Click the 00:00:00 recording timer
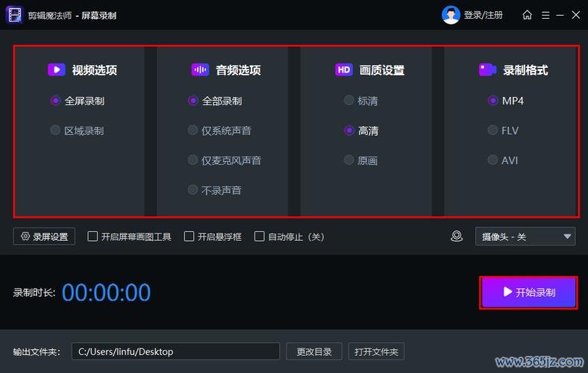 coord(106,292)
